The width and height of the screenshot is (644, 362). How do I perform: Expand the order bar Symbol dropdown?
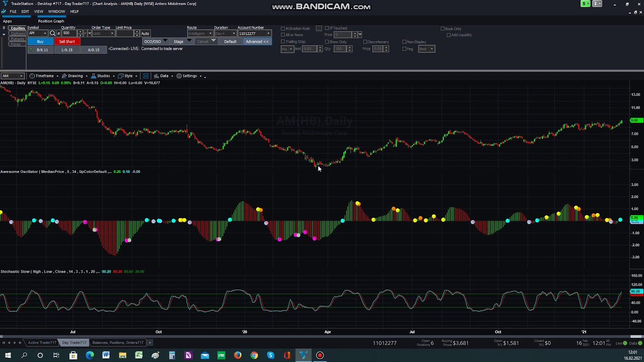pos(45,33)
